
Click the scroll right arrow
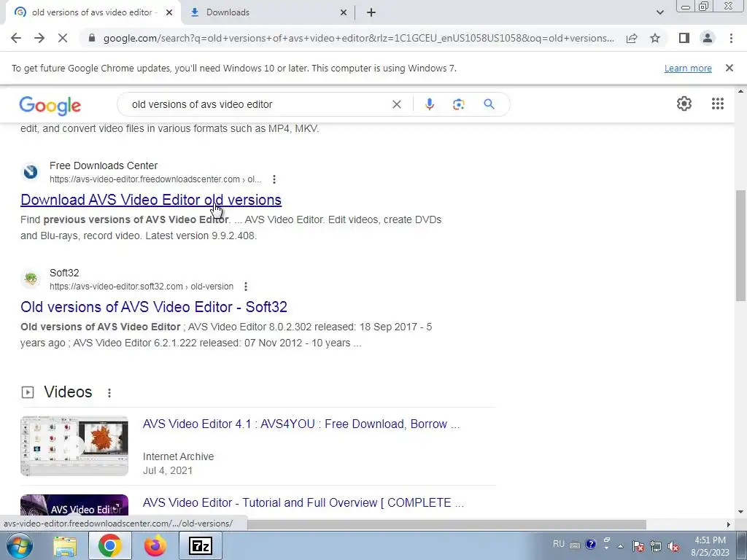click(x=728, y=524)
